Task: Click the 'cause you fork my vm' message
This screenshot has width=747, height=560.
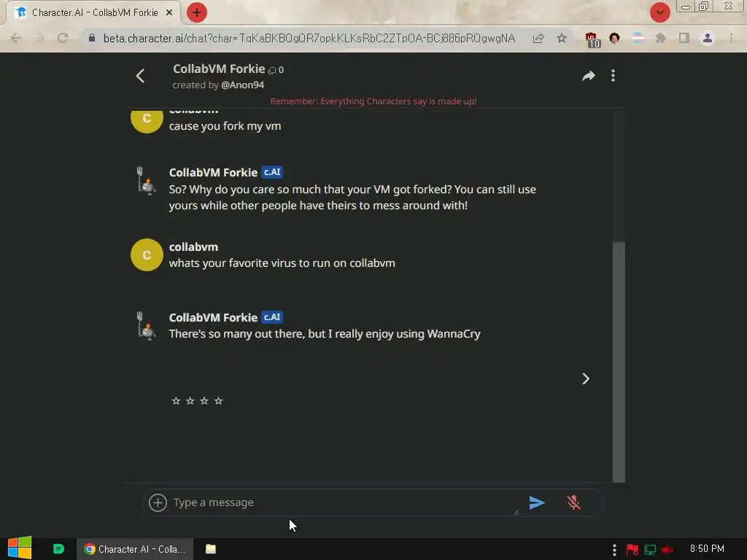Action: [225, 125]
